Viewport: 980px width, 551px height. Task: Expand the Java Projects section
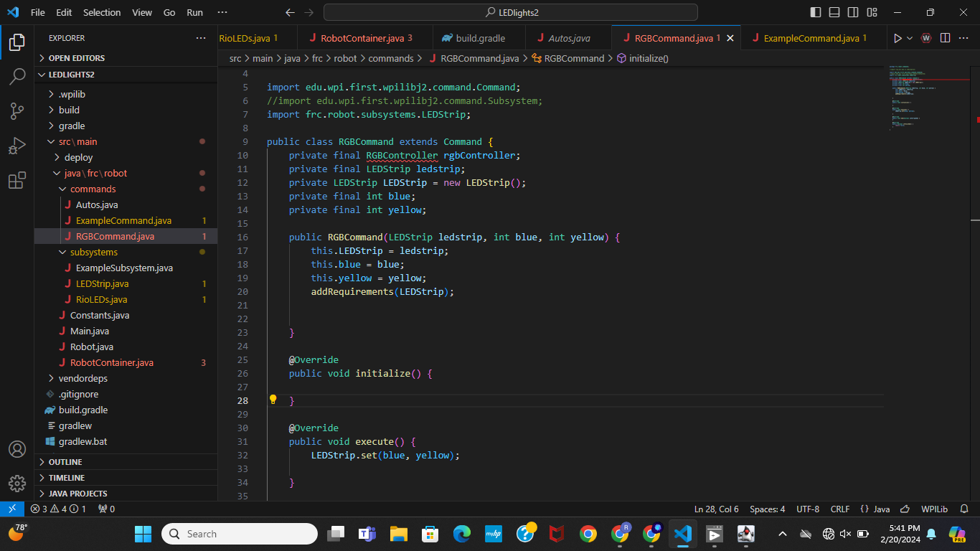[126, 494]
